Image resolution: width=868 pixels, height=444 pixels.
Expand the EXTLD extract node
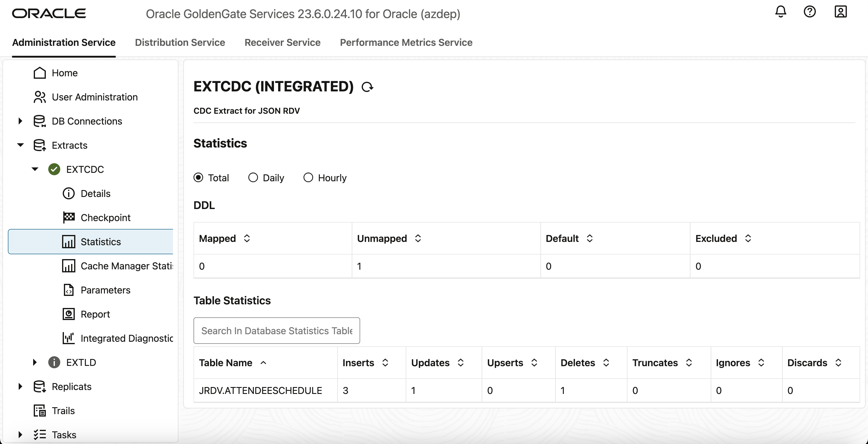click(35, 362)
